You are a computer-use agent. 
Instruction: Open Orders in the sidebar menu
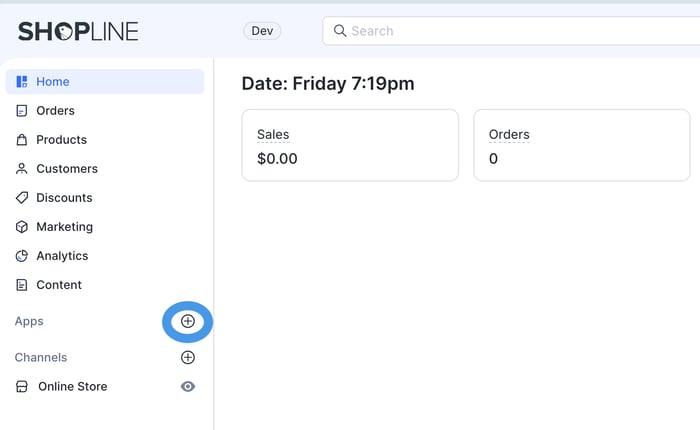tap(55, 111)
